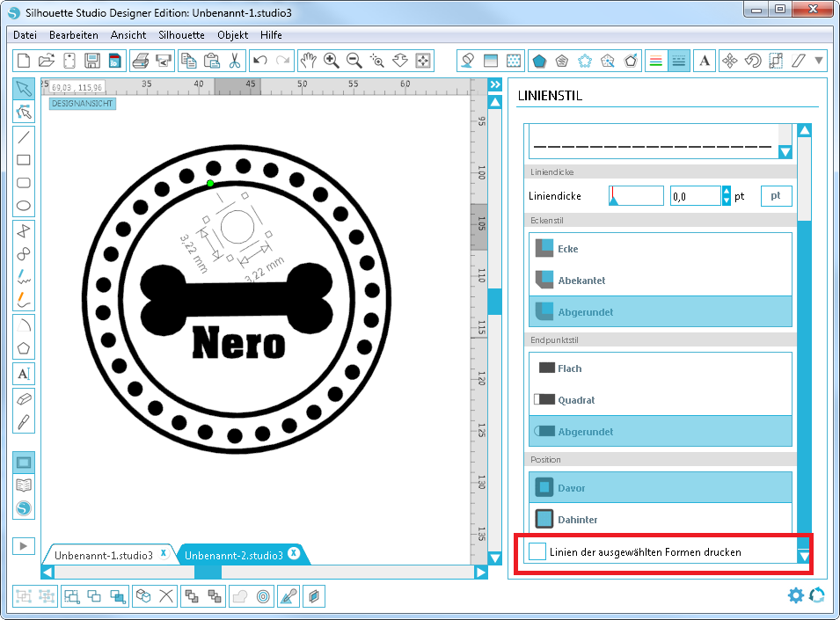The image size is (840, 620).
Task: Pick the Rectangle drawing tool
Action: [x=24, y=160]
